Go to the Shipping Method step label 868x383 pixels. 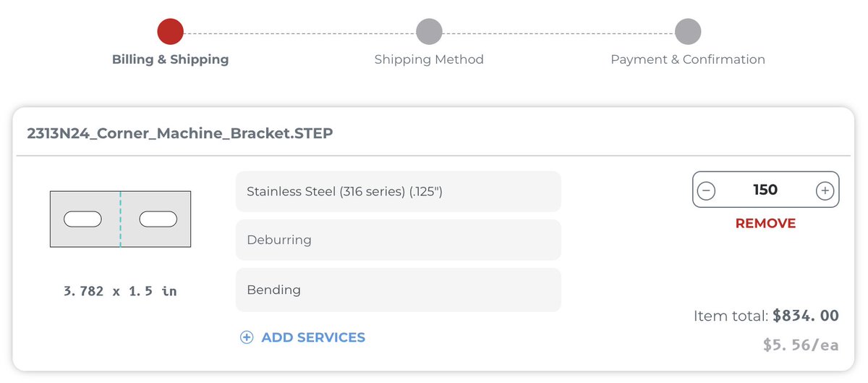[x=429, y=59]
